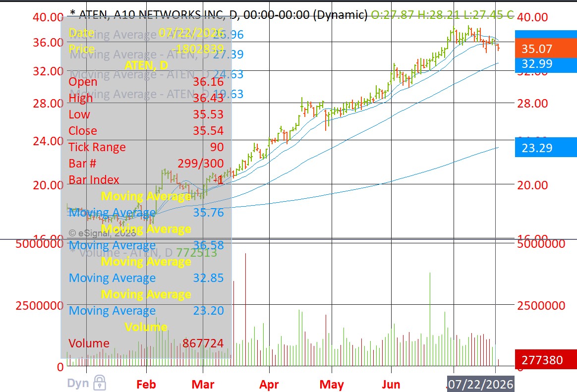Click the Jun label on time axis

pyautogui.click(x=391, y=384)
